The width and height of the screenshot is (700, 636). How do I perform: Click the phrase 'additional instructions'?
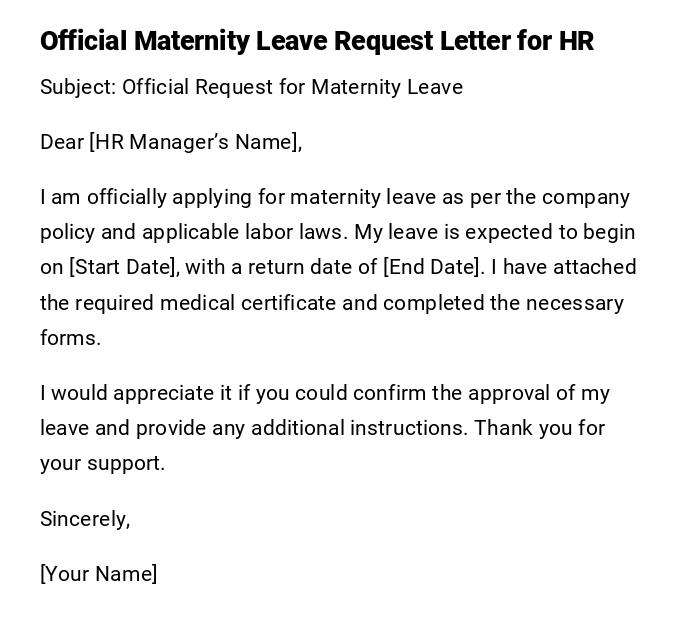pyautogui.click(x=357, y=428)
